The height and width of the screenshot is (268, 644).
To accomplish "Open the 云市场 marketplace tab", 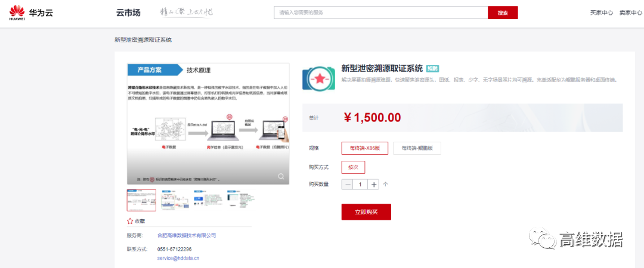I will tap(128, 13).
